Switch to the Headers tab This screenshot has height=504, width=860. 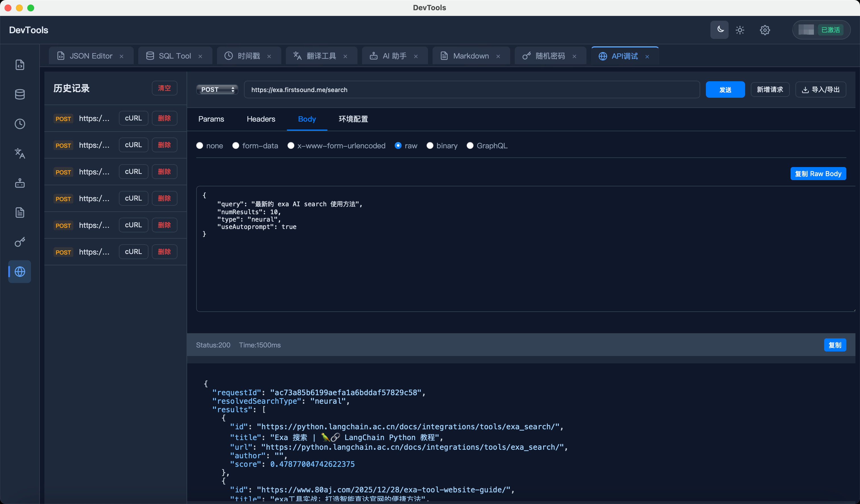(x=261, y=119)
